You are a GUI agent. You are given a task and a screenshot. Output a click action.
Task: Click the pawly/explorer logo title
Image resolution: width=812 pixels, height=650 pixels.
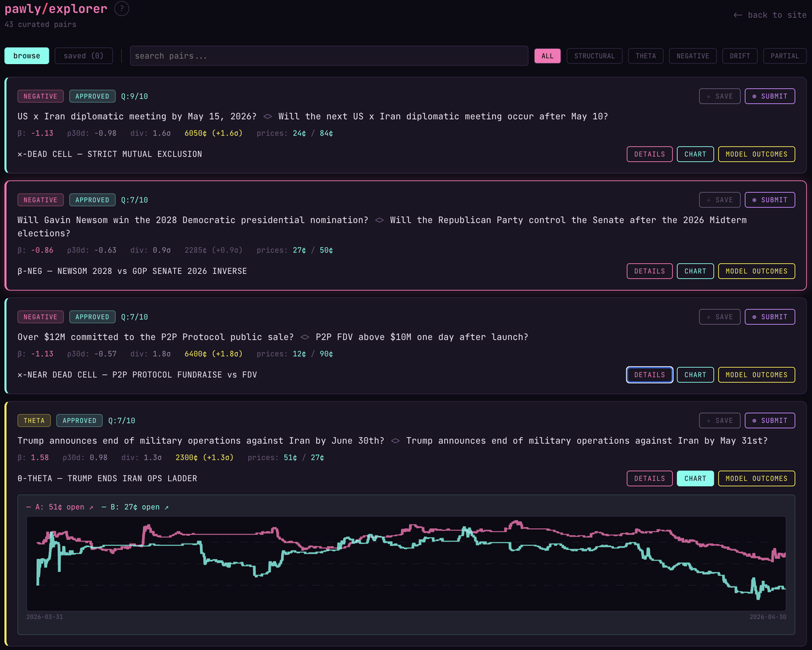(56, 9)
